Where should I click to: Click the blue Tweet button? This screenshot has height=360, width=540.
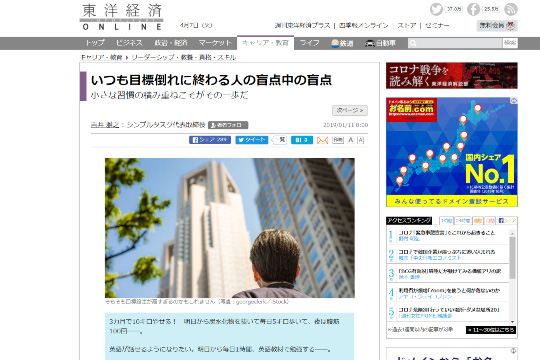coord(252,140)
